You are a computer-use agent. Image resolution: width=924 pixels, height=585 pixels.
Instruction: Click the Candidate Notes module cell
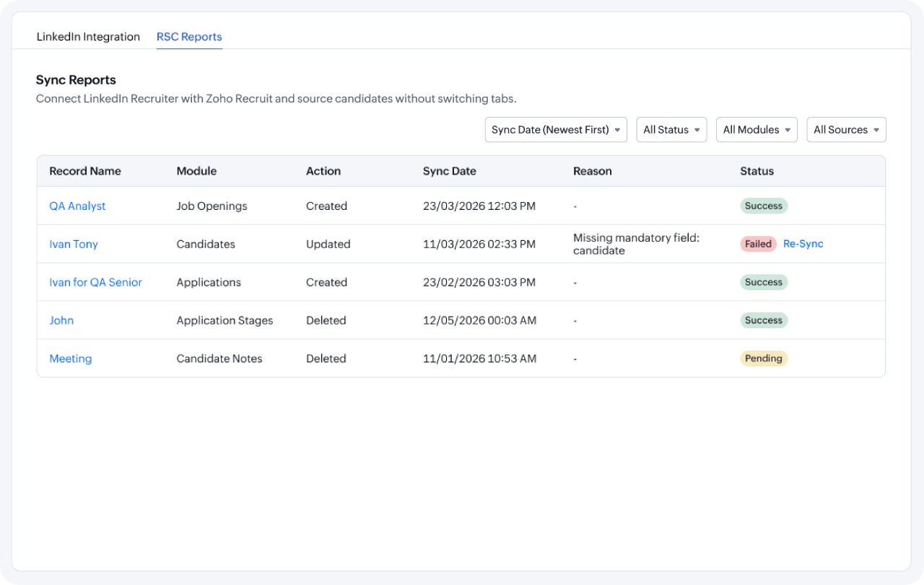219,359
